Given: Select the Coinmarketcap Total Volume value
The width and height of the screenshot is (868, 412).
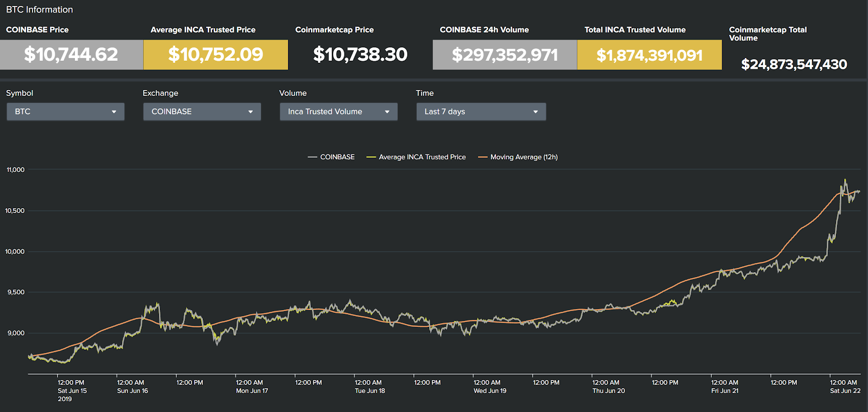Looking at the screenshot, I should pyautogui.click(x=794, y=65).
